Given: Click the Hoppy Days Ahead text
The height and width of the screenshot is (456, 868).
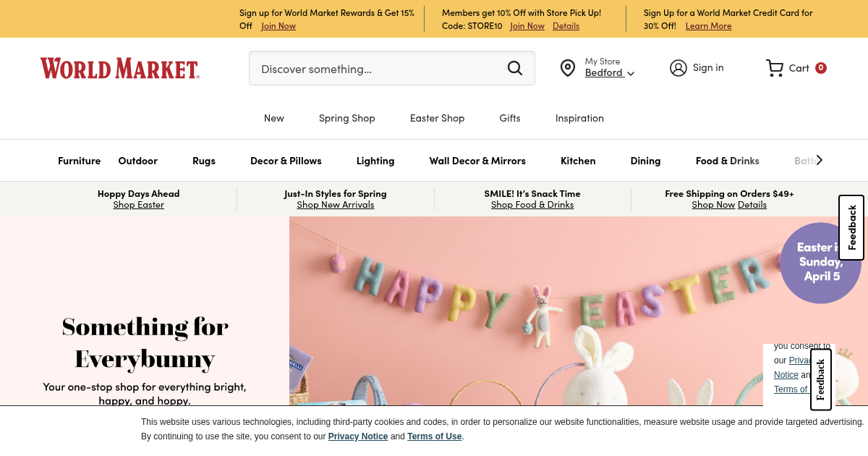Looking at the screenshot, I should 138,193.
